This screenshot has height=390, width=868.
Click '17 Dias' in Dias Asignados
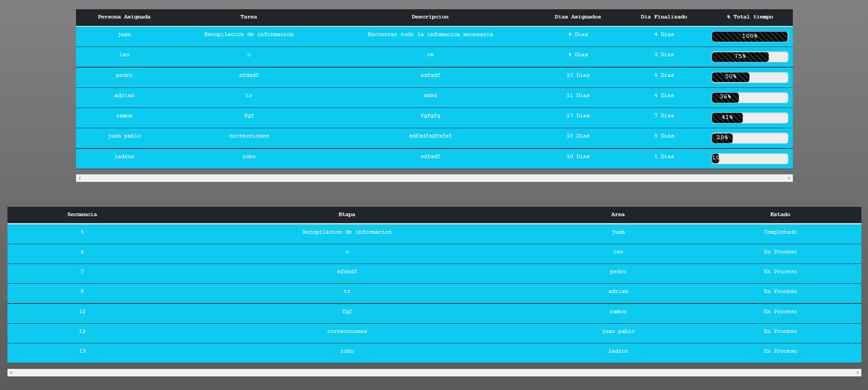578,116
